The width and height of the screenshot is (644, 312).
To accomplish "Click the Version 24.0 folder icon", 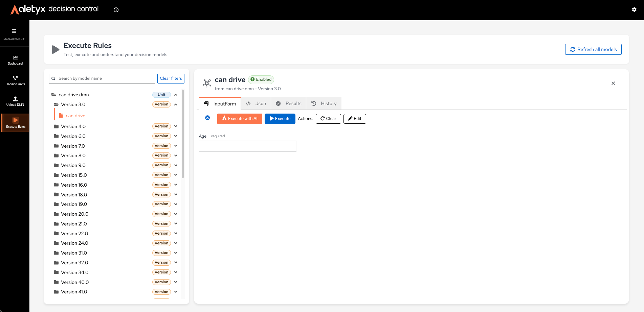I will [x=56, y=243].
